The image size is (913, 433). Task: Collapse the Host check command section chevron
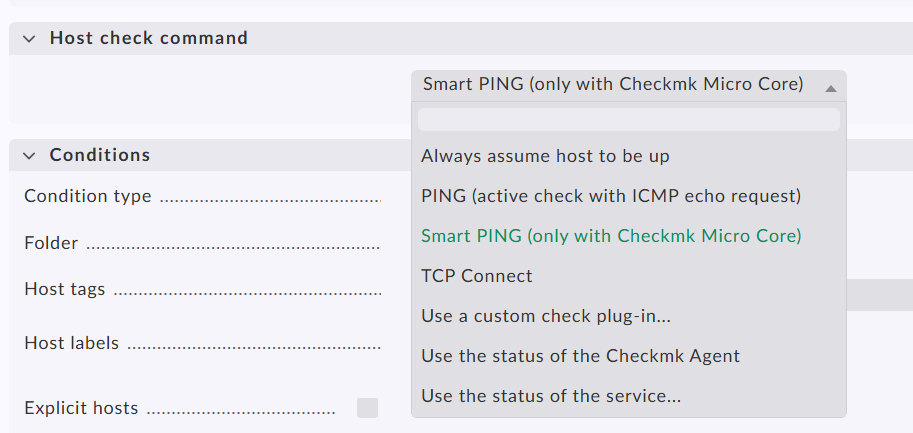click(28, 39)
